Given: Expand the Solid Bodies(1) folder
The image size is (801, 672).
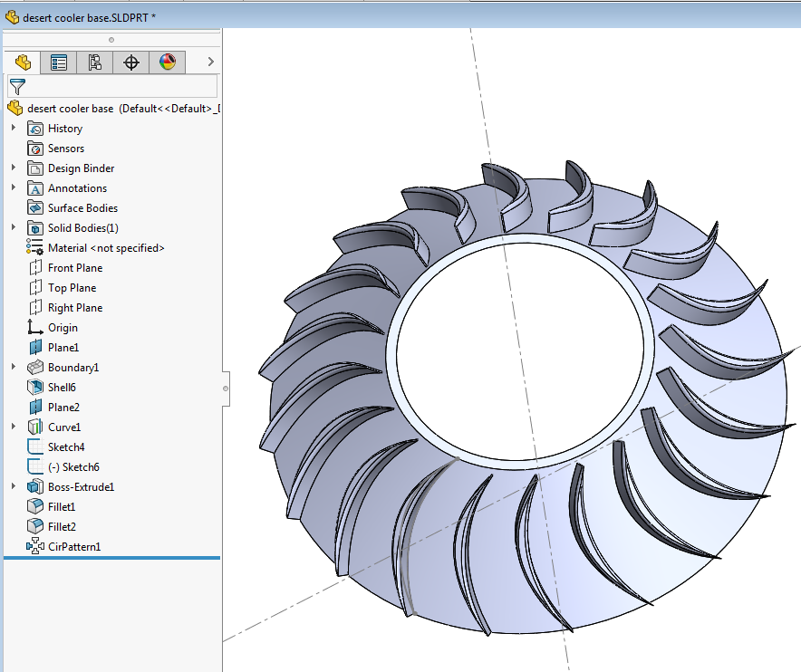Looking at the screenshot, I should [x=14, y=228].
